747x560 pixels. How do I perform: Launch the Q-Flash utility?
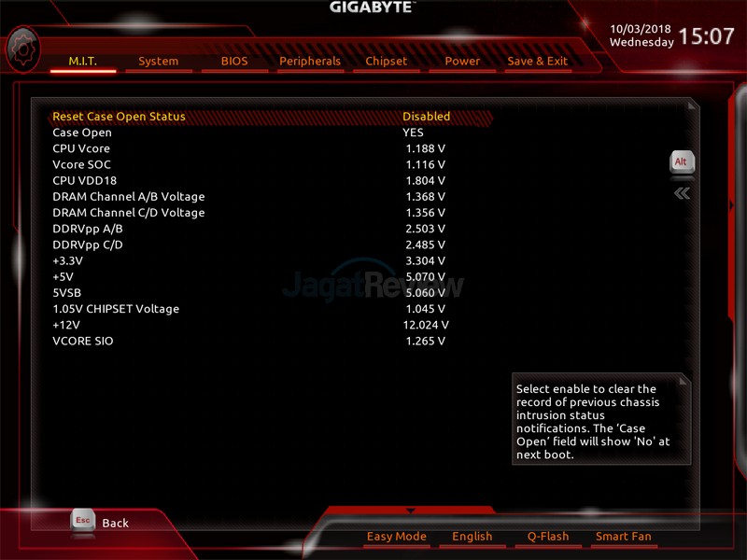[x=547, y=537]
